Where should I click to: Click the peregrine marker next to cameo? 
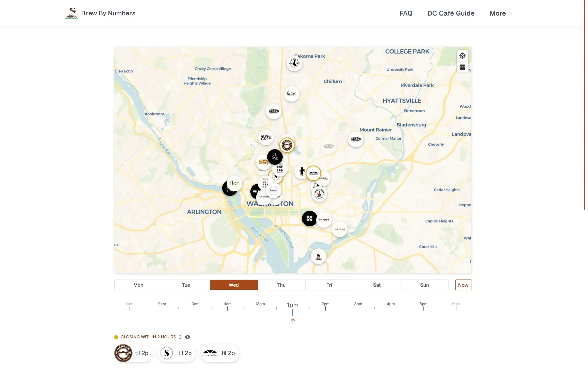click(324, 220)
